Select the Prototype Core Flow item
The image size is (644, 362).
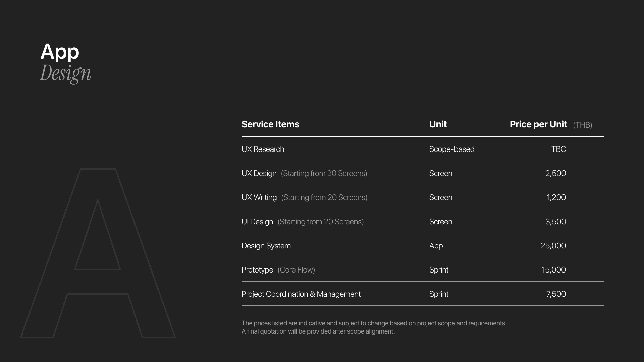coord(278,270)
